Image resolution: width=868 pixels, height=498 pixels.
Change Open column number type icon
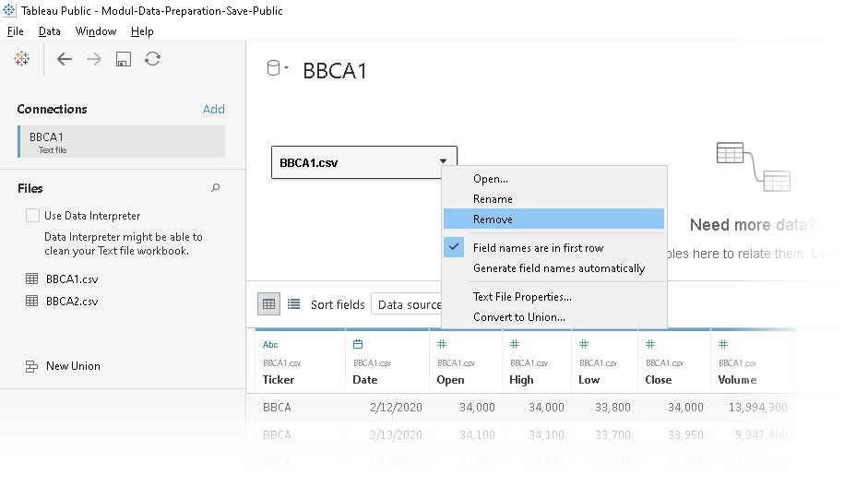point(442,344)
